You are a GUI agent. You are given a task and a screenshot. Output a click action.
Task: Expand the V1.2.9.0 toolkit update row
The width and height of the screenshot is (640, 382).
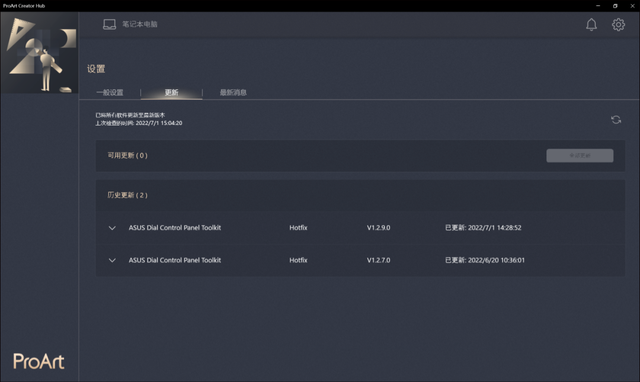[x=112, y=228]
